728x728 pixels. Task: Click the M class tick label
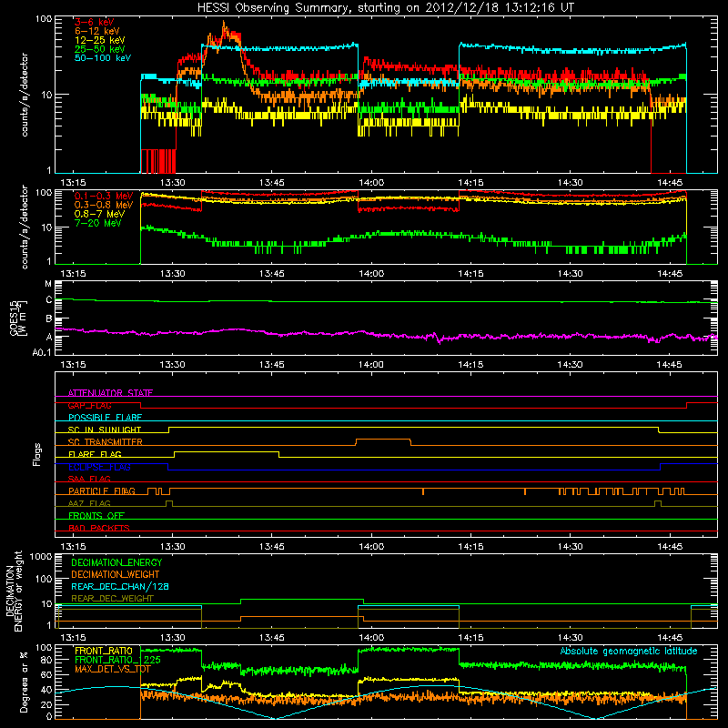pyautogui.click(x=48, y=284)
